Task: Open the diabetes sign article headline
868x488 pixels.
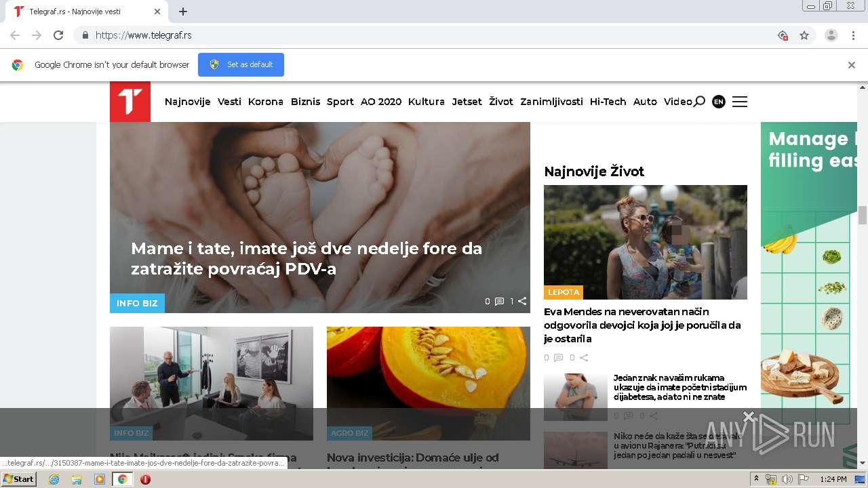Action: pyautogui.click(x=680, y=388)
